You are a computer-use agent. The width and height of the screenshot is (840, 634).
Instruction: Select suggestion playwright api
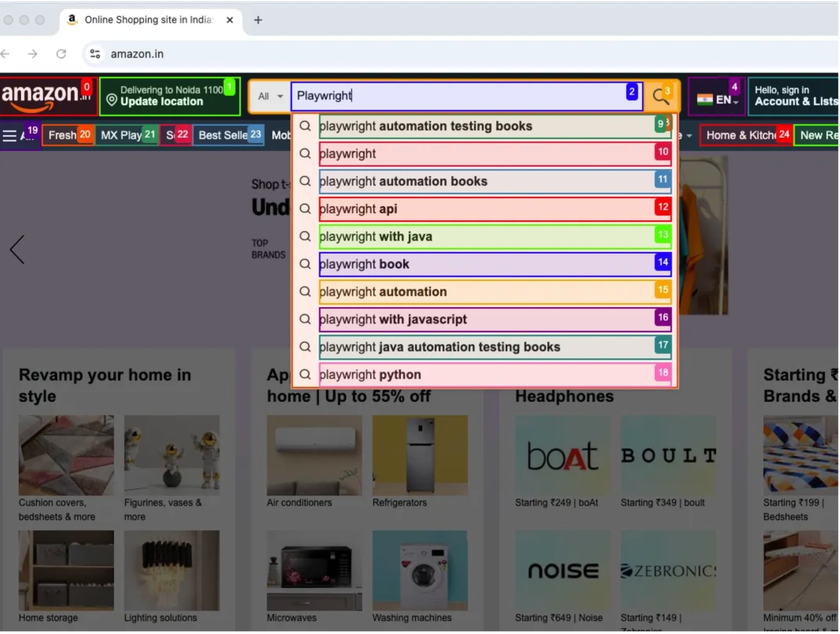point(495,209)
